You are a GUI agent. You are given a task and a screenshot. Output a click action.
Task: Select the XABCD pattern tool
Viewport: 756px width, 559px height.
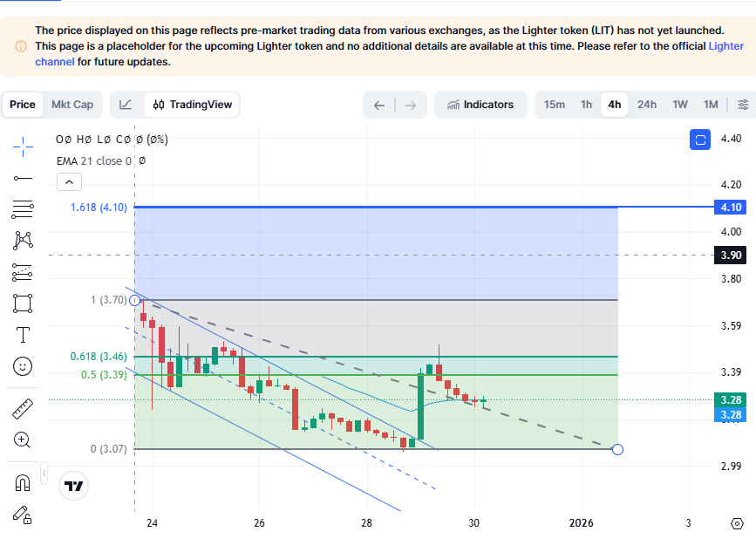23,240
